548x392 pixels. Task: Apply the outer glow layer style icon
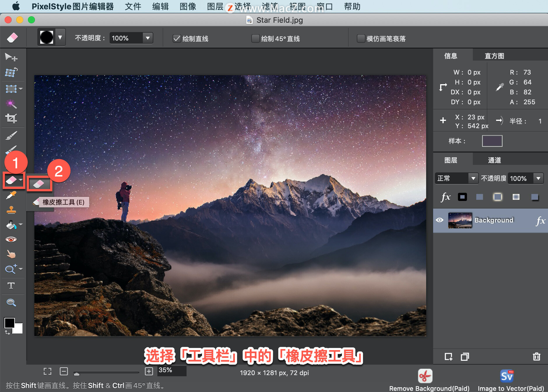click(498, 197)
